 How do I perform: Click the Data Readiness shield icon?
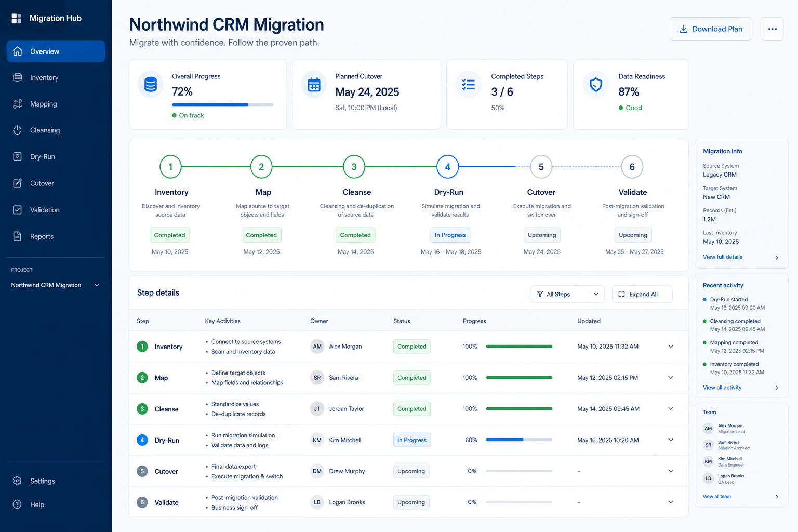pos(596,84)
